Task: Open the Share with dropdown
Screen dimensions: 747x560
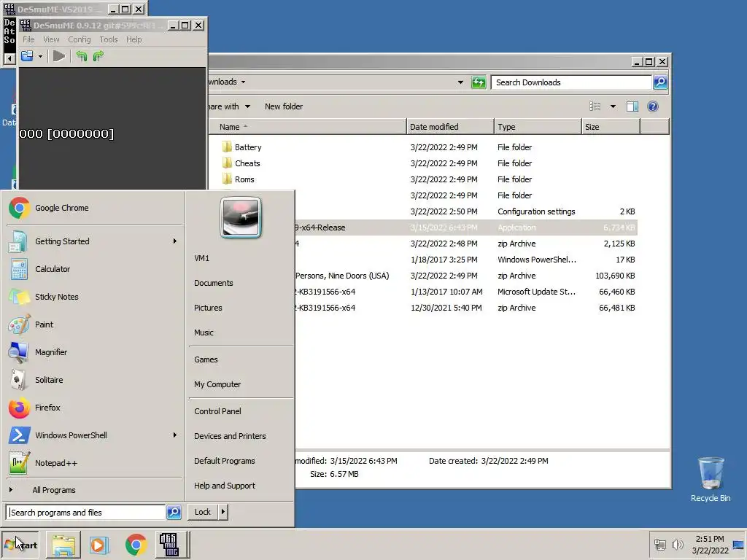Action: tap(230, 106)
